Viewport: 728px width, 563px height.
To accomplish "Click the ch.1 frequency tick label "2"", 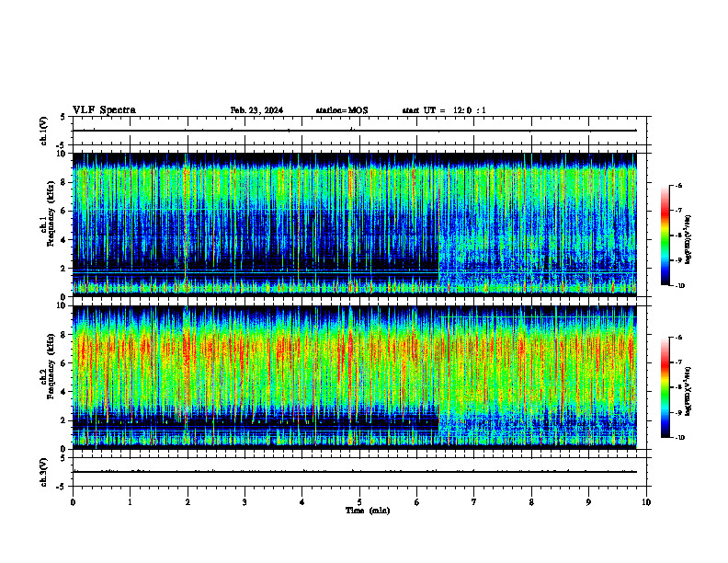I will click(63, 269).
